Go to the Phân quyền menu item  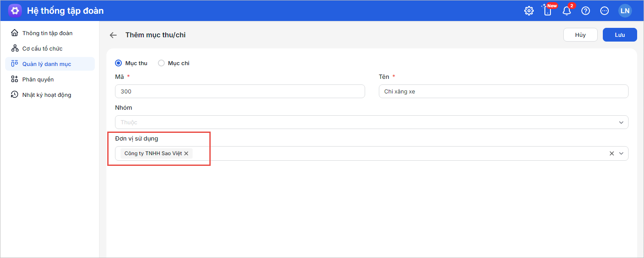click(x=38, y=79)
